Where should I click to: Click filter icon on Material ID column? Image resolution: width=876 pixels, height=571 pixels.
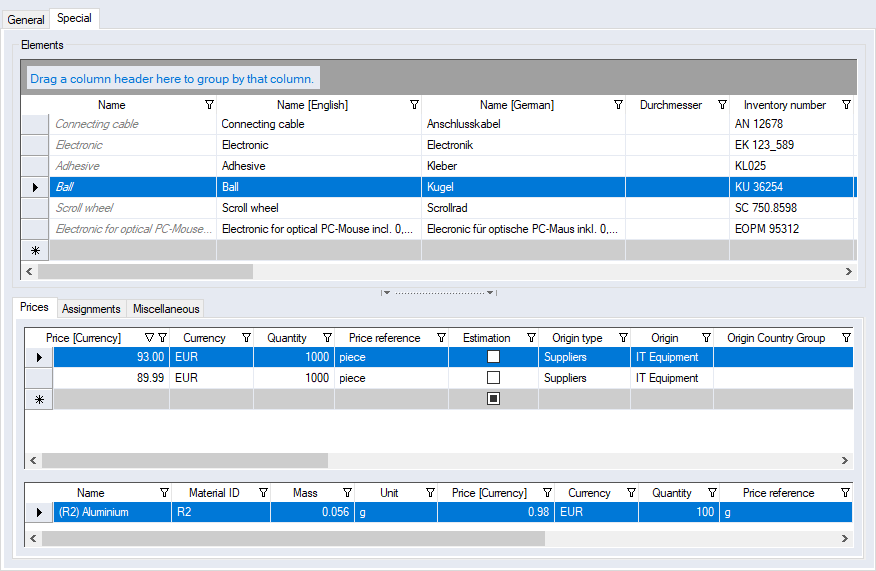tap(263, 493)
